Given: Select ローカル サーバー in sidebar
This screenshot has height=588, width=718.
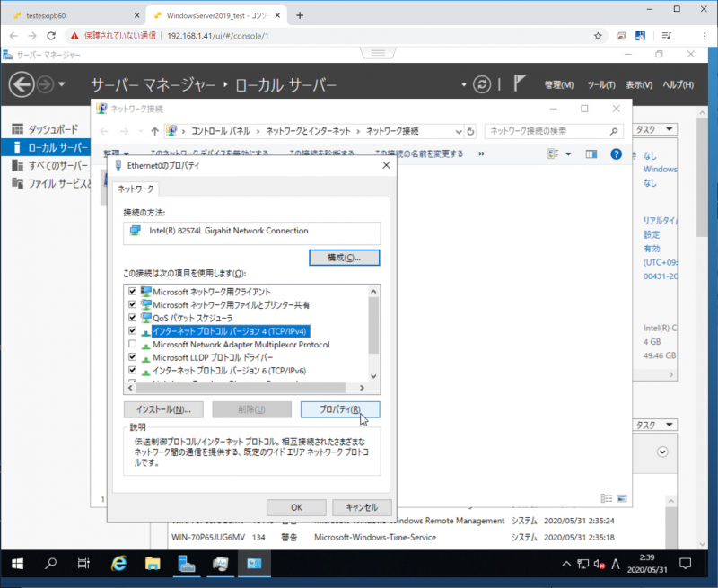Looking at the screenshot, I should click(46, 147).
